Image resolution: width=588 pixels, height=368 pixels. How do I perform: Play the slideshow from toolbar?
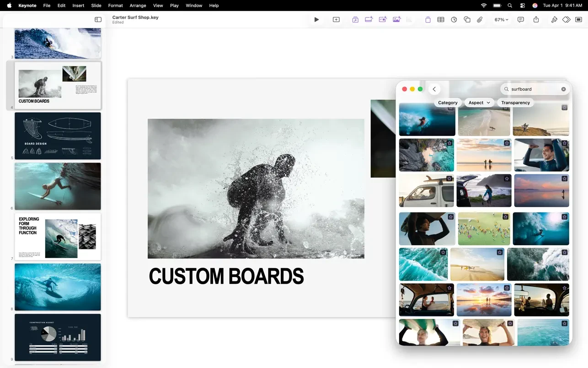(x=316, y=20)
